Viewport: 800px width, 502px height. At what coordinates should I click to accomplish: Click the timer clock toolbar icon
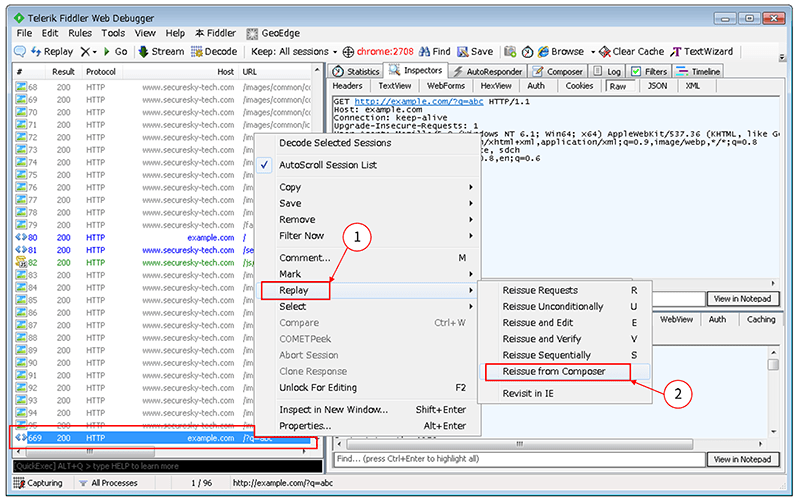527,52
